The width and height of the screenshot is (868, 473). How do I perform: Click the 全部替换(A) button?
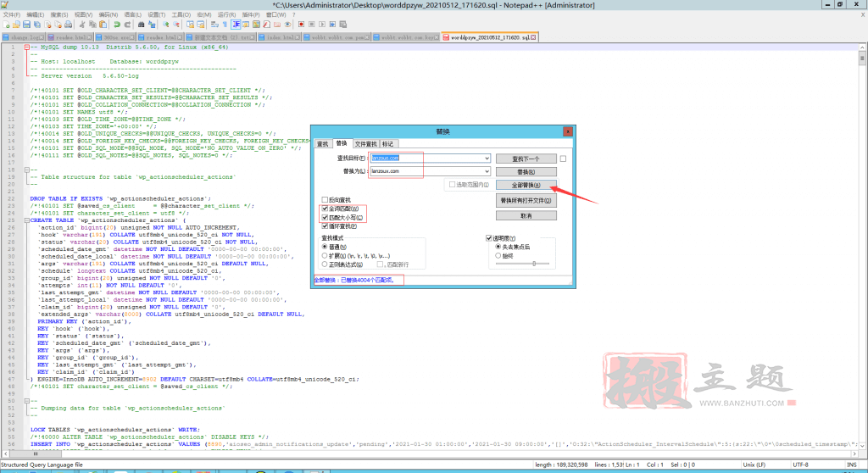[526, 185]
